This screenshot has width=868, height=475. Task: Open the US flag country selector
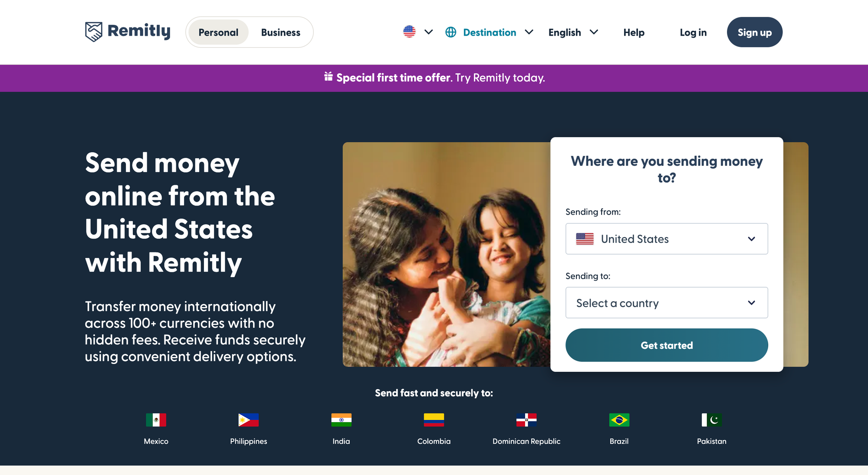(418, 32)
